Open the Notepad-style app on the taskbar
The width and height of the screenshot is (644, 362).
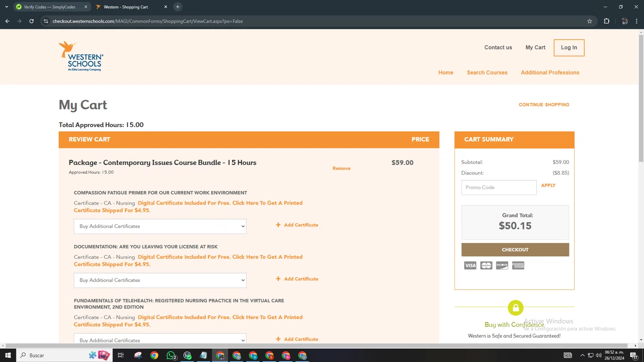point(204,355)
